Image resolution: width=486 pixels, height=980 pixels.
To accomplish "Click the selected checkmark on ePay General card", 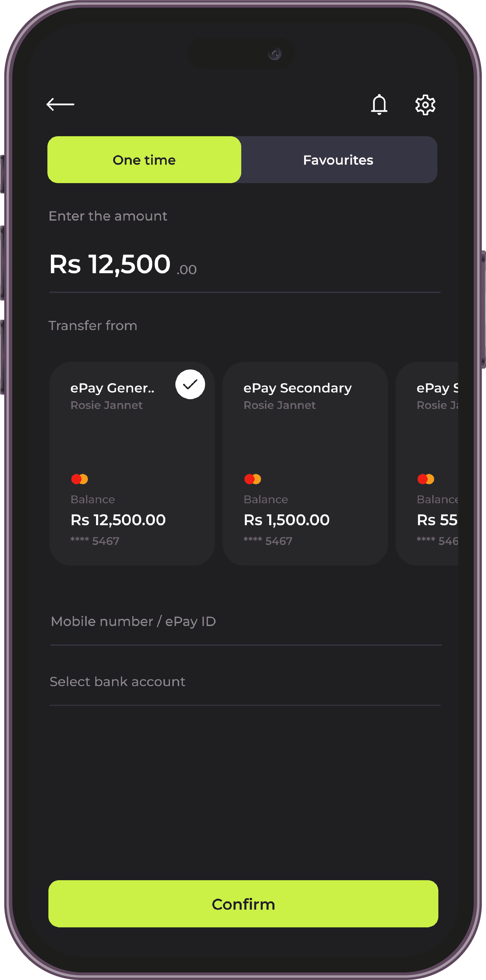I will point(190,384).
